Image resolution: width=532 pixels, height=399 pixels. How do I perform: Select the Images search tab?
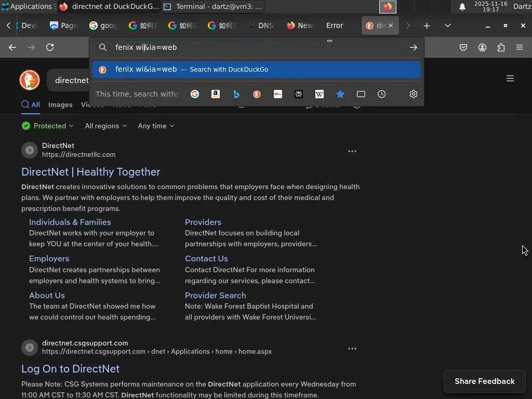(60, 105)
